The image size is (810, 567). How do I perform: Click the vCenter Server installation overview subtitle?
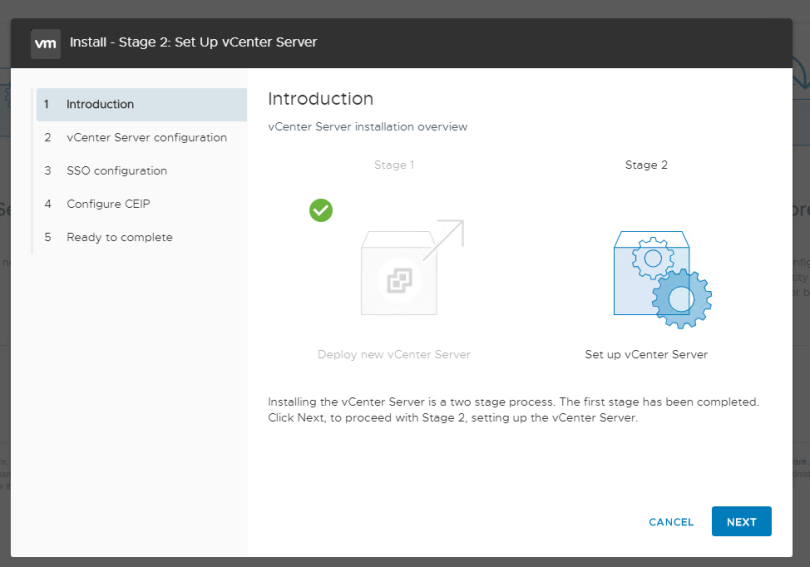[x=367, y=127]
